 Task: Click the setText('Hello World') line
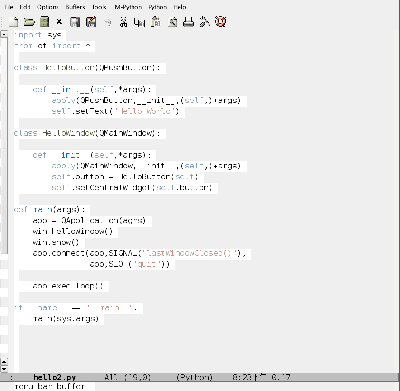(115, 111)
